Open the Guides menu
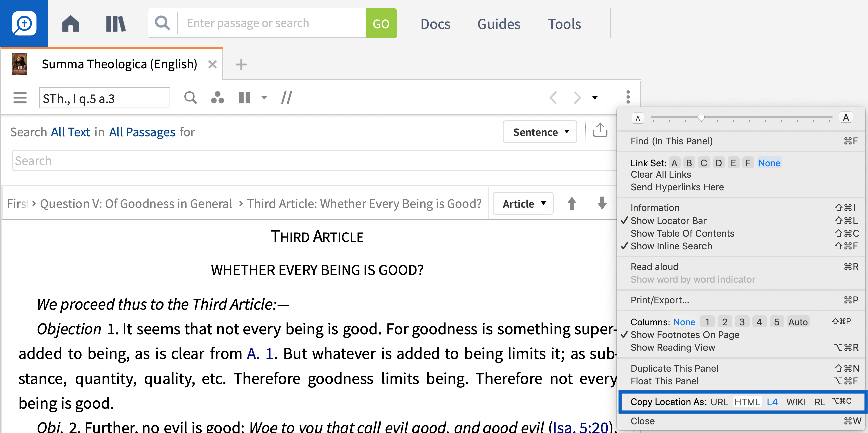The height and width of the screenshot is (433, 868). coord(499,24)
